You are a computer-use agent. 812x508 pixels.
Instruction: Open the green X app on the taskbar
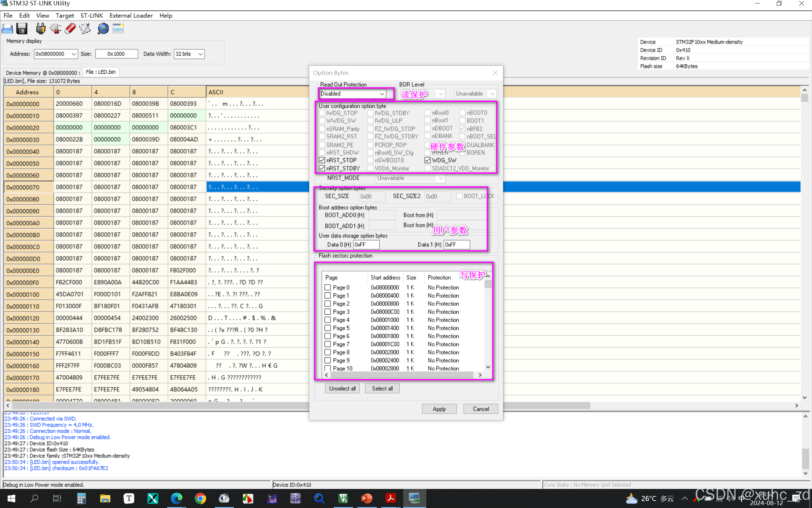click(153, 498)
